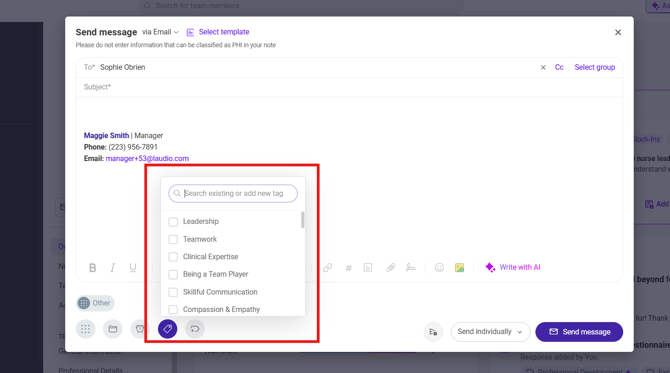This screenshot has height=373, width=670.
Task: Insert an image via the picture icon
Action: [x=459, y=267]
